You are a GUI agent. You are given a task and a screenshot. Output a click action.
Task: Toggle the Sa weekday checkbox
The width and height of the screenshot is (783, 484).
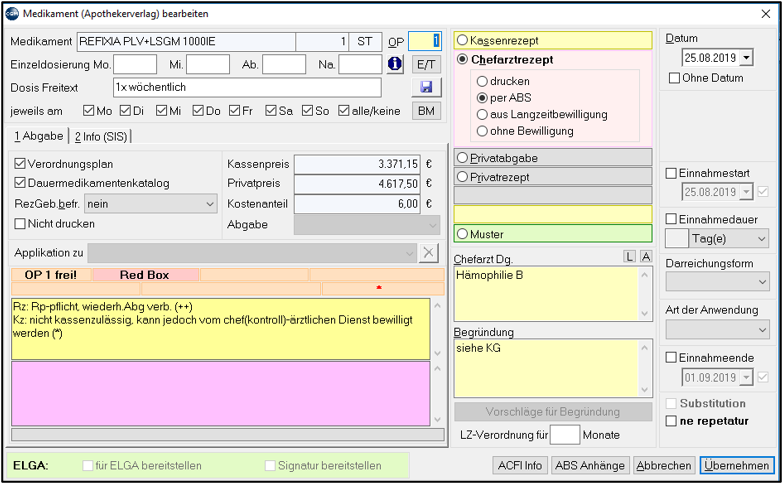(x=271, y=110)
